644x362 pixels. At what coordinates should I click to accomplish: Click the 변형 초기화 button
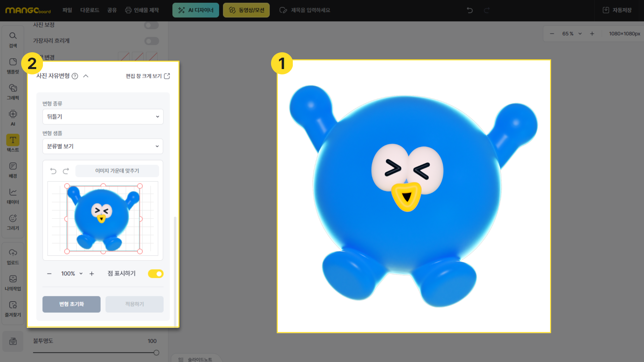pyautogui.click(x=71, y=304)
